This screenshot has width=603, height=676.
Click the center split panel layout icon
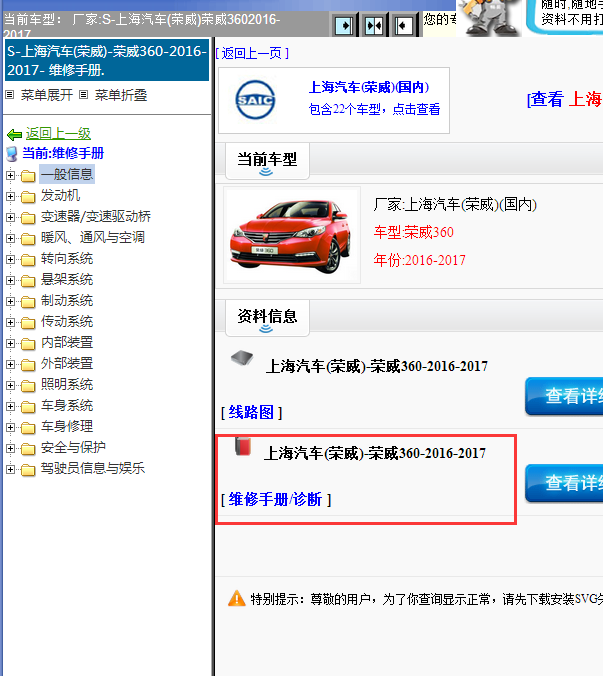click(x=374, y=26)
